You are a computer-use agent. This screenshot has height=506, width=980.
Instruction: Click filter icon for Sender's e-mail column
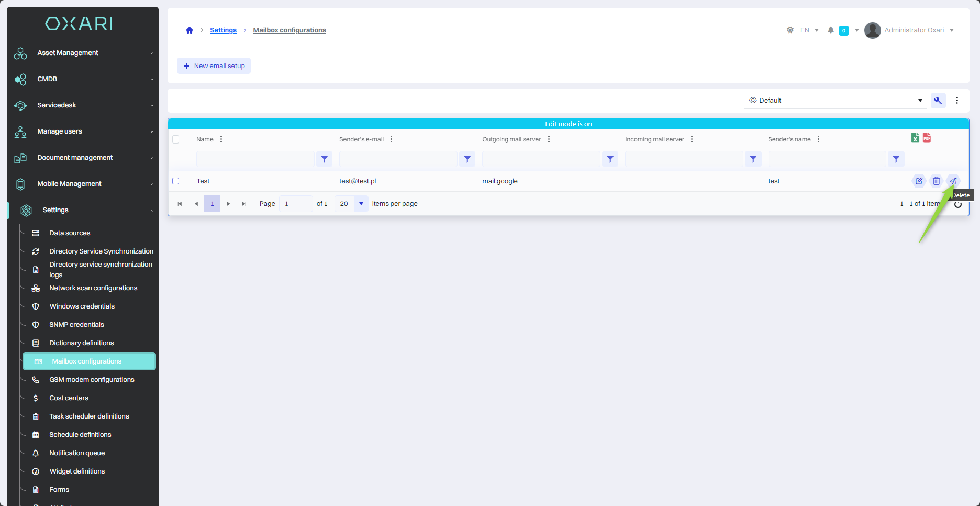pyautogui.click(x=467, y=159)
